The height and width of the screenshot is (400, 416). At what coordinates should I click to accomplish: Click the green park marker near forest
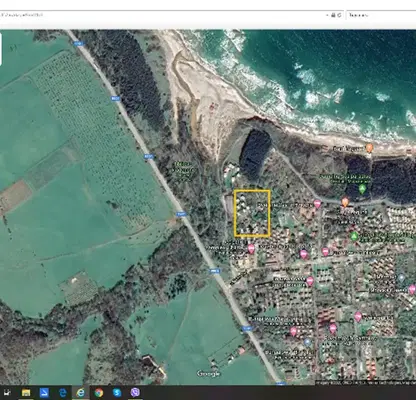tap(362, 189)
